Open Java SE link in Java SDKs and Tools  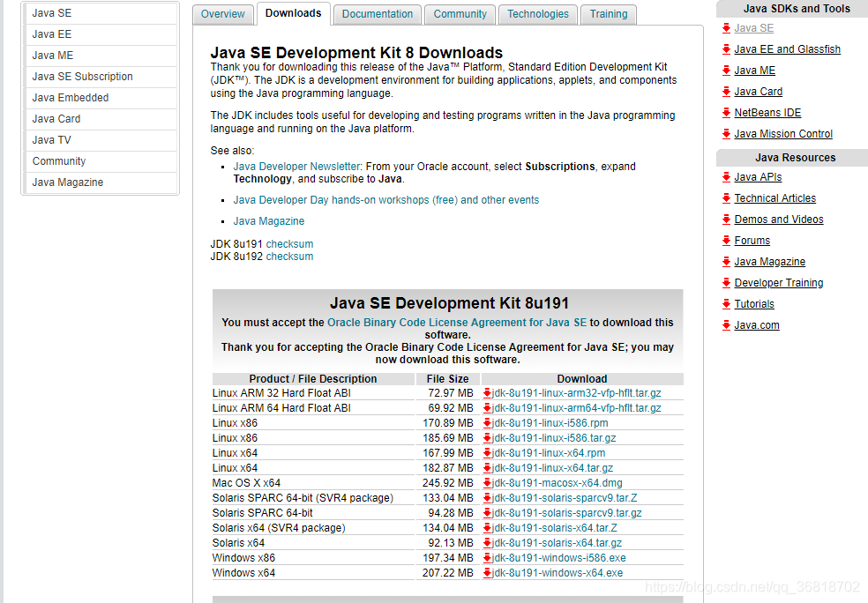(x=753, y=28)
